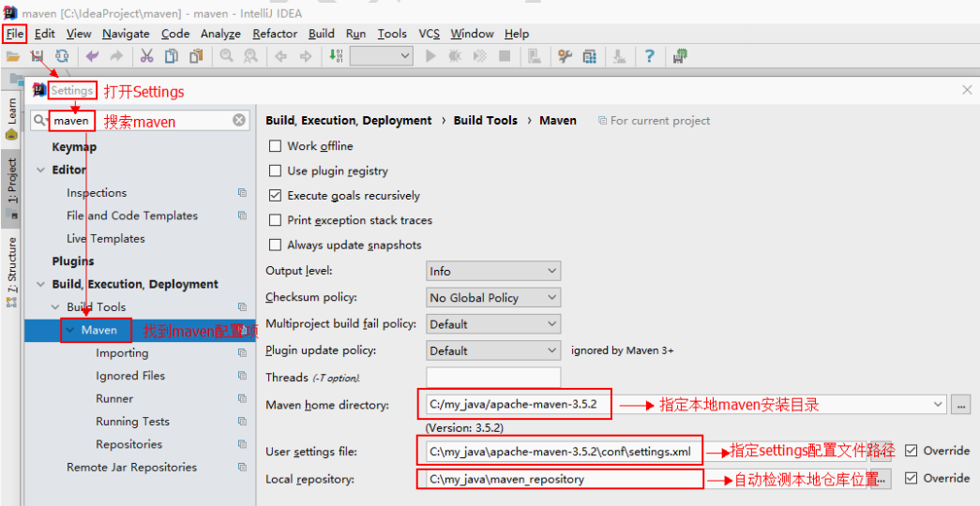The height and width of the screenshot is (506, 980).
Task: Enable Print exception stack traces
Action: [x=275, y=220]
